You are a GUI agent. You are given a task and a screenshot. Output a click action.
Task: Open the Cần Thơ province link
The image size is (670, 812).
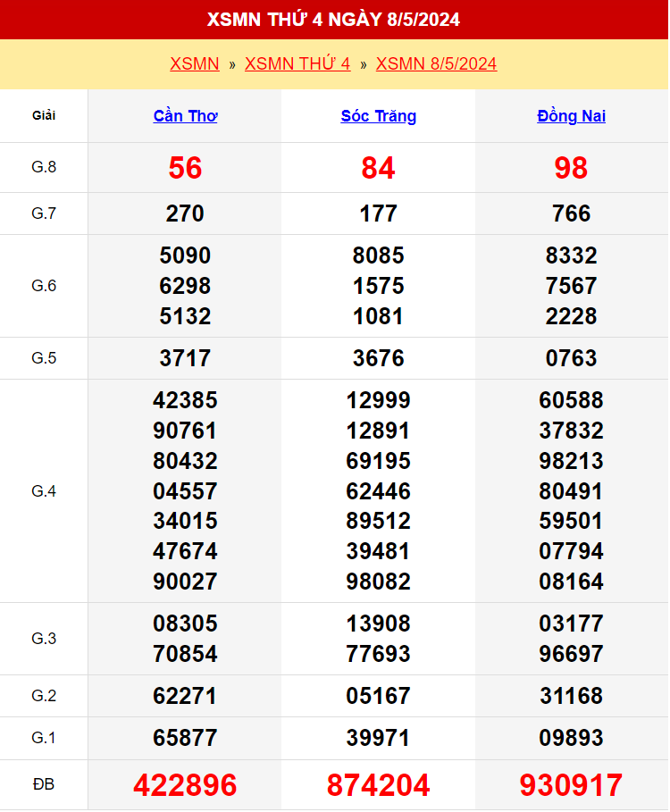[x=185, y=116]
